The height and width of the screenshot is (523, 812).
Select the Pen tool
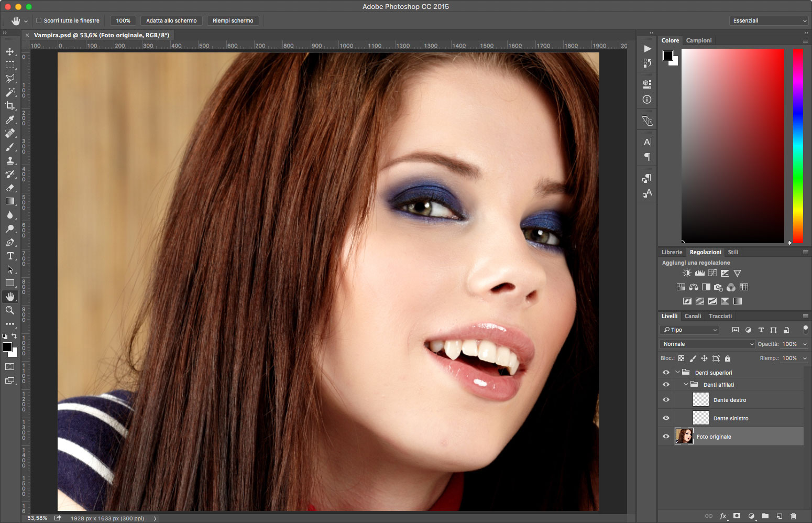10,242
